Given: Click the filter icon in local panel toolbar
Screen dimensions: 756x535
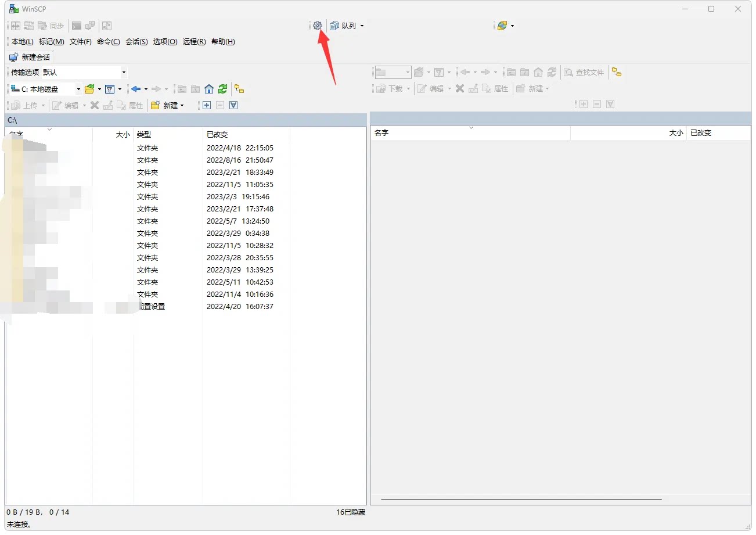Looking at the screenshot, I should [x=109, y=89].
